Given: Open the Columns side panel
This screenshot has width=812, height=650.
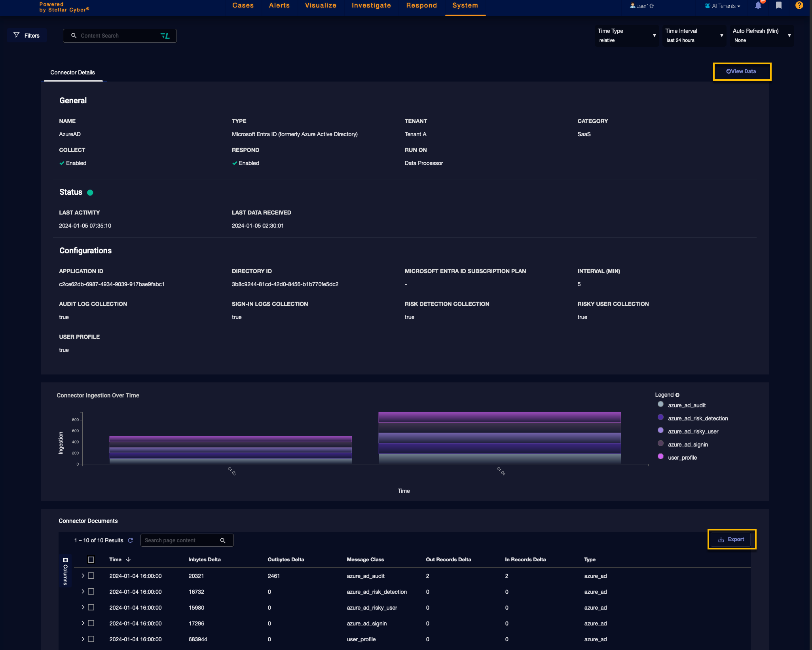Looking at the screenshot, I should point(65,571).
